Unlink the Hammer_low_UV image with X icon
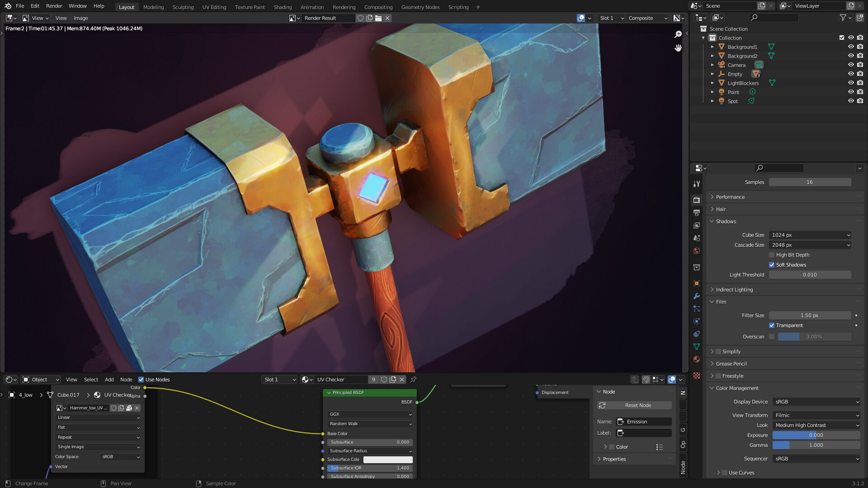This screenshot has height=488, width=868. click(137, 408)
